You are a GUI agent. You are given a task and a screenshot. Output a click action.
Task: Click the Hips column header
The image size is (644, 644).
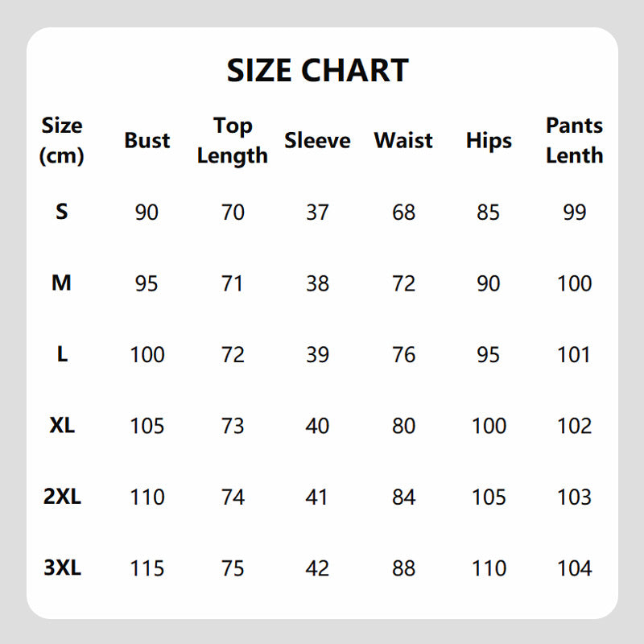coord(489,141)
